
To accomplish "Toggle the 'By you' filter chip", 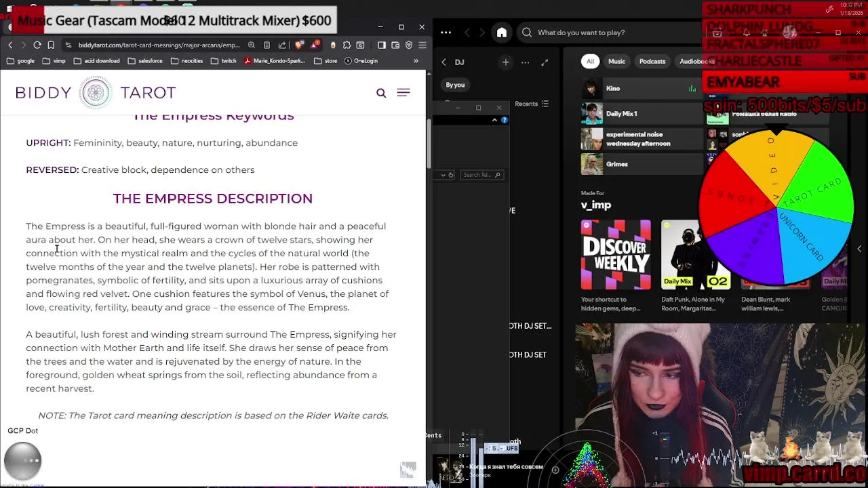I will 455,85.
